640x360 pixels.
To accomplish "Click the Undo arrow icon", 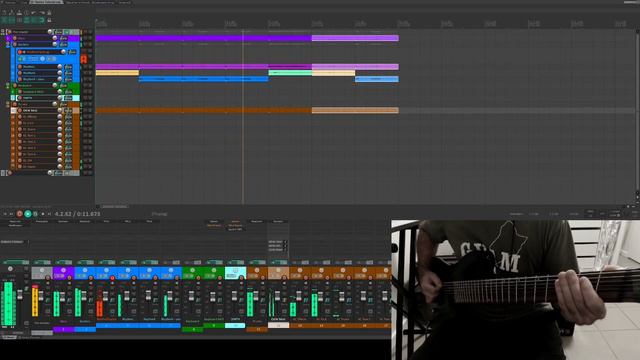I will coord(34,13).
